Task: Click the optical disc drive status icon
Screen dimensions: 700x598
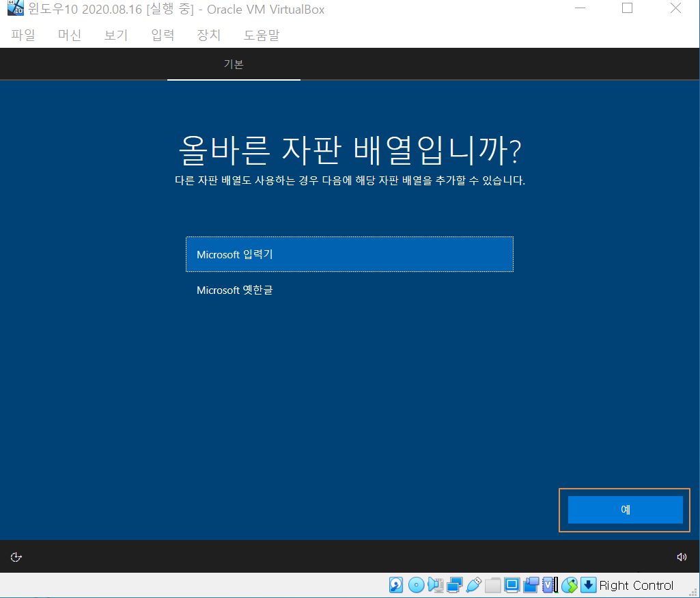Action: (416, 584)
